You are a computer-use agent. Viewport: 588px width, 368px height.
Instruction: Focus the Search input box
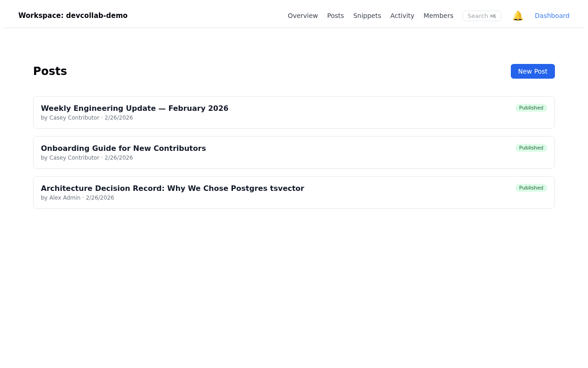pyautogui.click(x=481, y=16)
